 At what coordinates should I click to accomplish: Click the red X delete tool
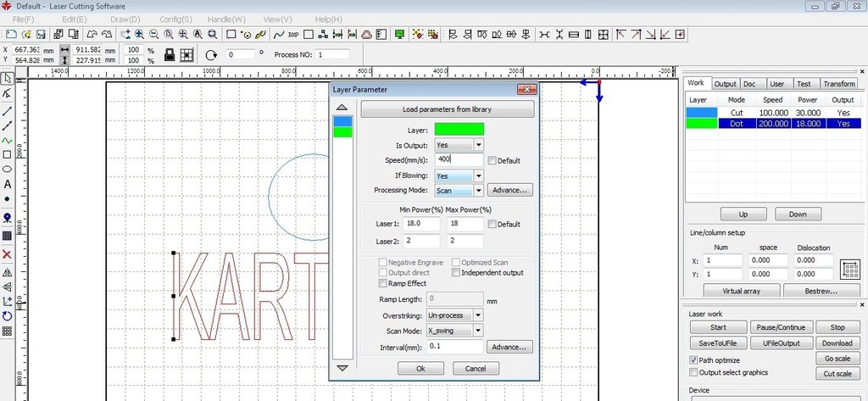tap(8, 254)
